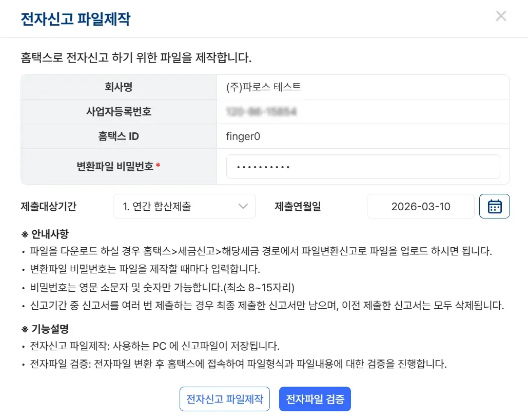Viewport: 528px width, 420px height.
Task: Click the 홈택스 ID value finger0
Action: pyautogui.click(x=243, y=136)
